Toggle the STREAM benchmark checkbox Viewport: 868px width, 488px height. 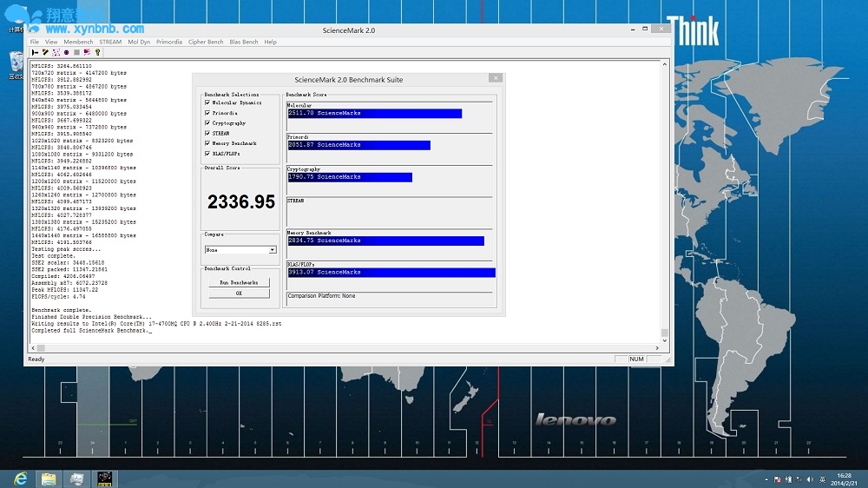click(207, 133)
